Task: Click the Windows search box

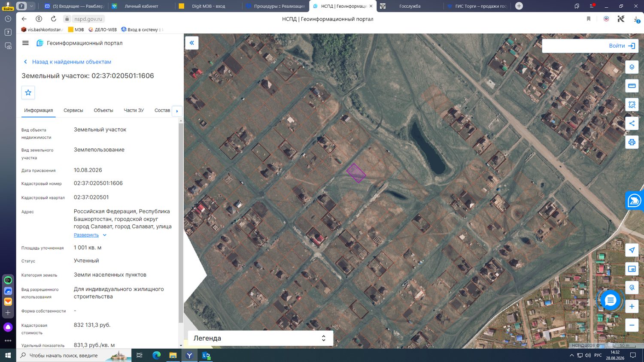Action: (x=74, y=355)
